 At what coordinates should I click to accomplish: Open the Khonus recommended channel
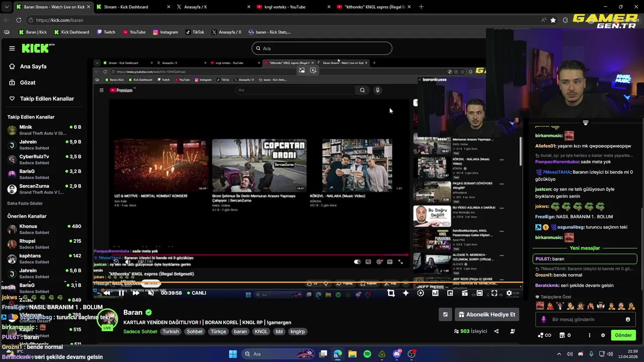pyautogui.click(x=44, y=229)
